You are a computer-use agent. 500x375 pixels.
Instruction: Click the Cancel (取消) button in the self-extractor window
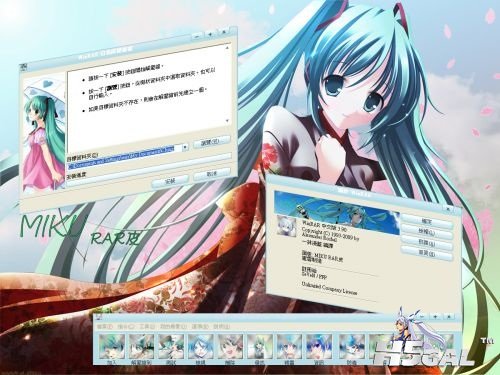[212, 174]
